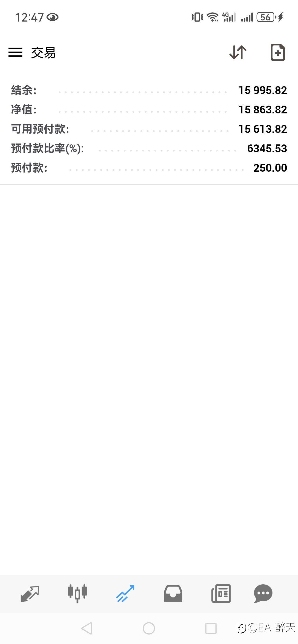
Task: Tap the 可用预付款 free margin row
Action: (x=149, y=129)
